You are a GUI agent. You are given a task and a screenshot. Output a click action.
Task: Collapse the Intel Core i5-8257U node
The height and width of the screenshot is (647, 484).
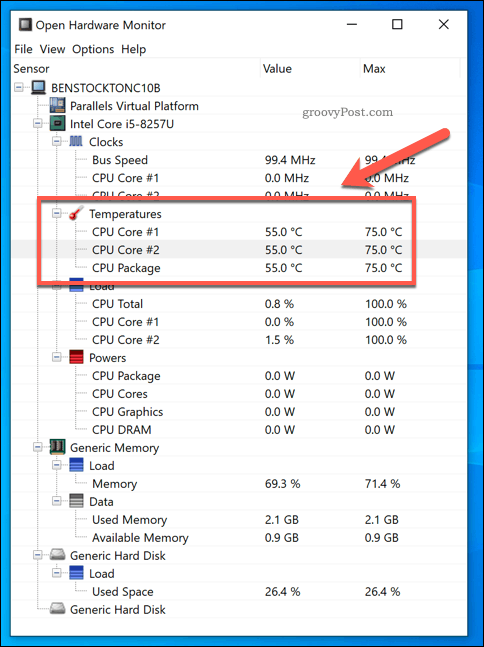(38, 123)
